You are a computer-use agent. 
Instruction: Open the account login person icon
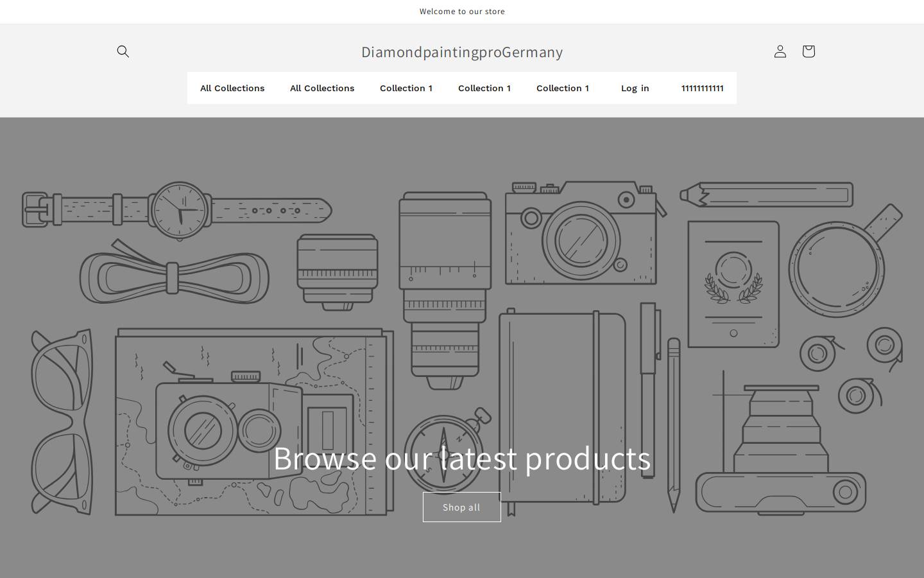780,51
